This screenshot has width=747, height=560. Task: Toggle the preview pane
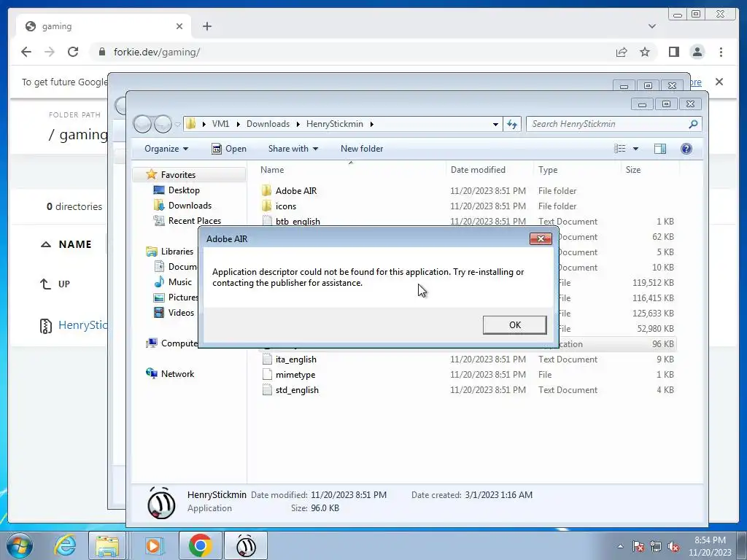(x=659, y=149)
